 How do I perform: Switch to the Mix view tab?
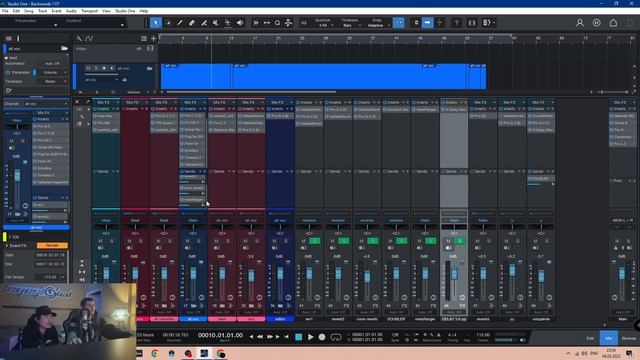coord(609,338)
